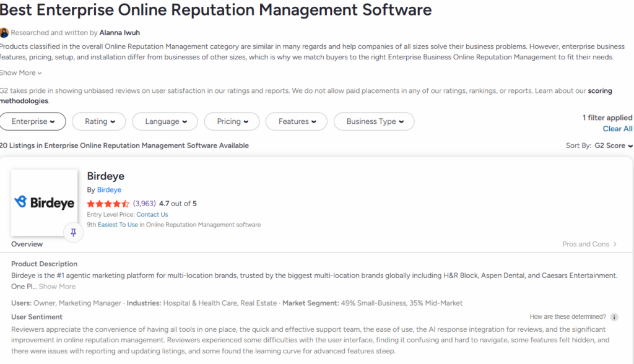634x364 pixels.
Task: Open the Features filter dropdown
Action: click(297, 121)
